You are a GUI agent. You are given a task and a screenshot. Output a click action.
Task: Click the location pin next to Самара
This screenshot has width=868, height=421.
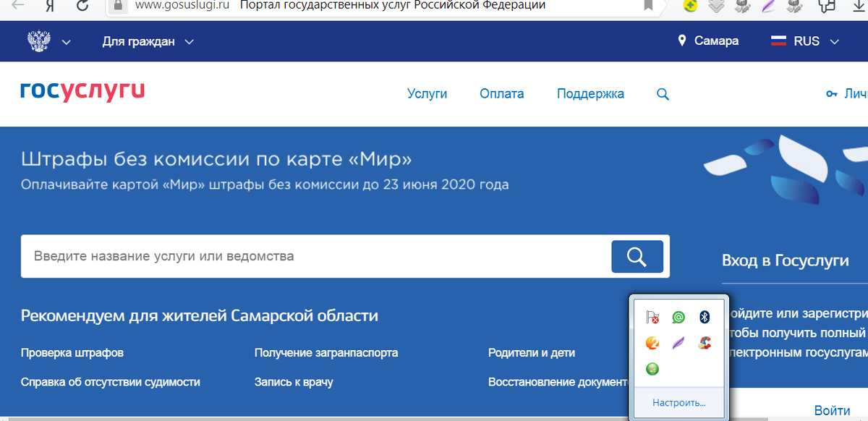[x=681, y=41]
